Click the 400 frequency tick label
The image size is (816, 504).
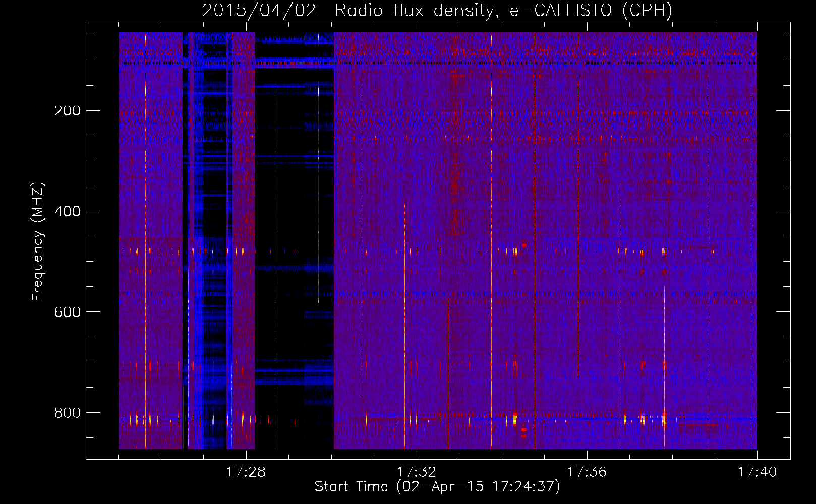pos(68,211)
